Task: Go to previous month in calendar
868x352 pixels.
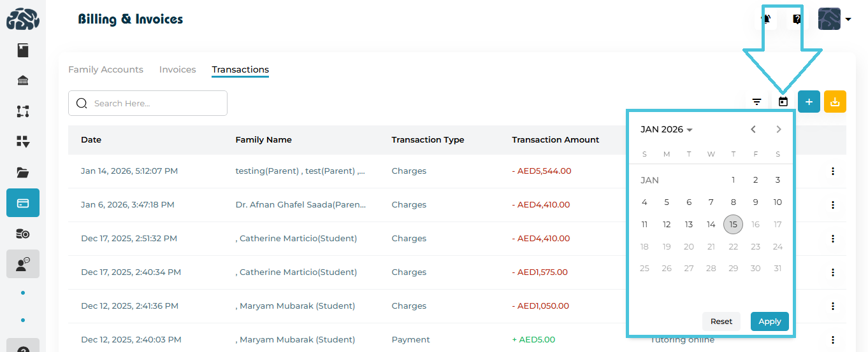Action: coord(753,129)
